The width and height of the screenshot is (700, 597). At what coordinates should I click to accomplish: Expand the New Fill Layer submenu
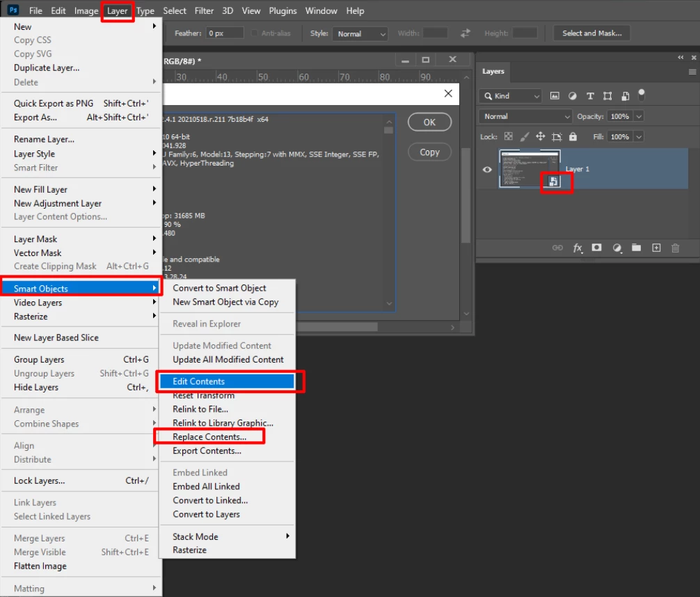pos(81,189)
